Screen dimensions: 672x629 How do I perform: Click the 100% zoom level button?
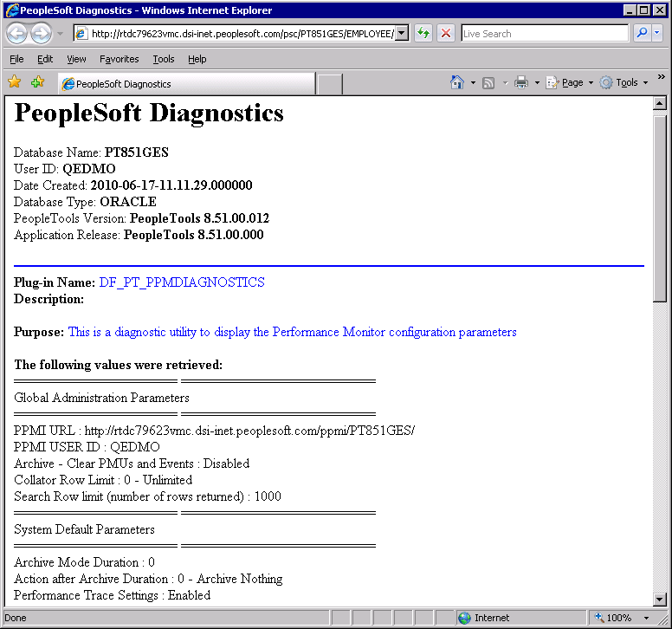613,618
